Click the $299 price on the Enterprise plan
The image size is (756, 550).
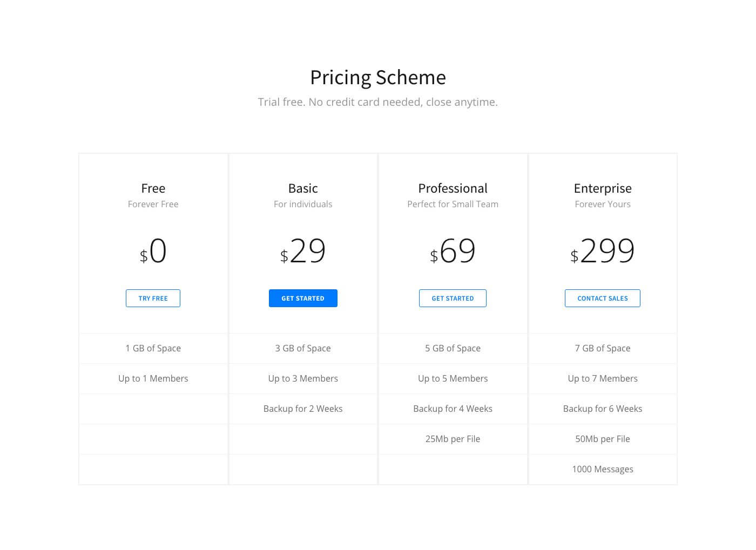click(603, 251)
